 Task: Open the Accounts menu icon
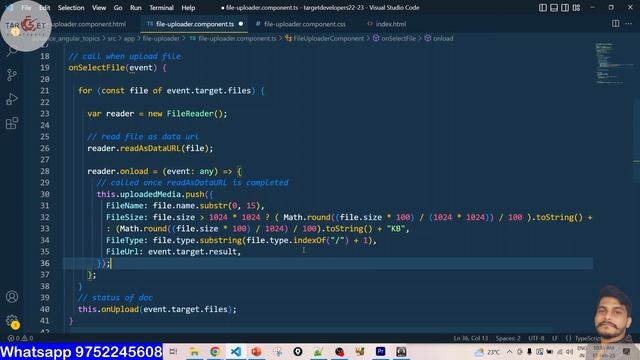coord(12,297)
